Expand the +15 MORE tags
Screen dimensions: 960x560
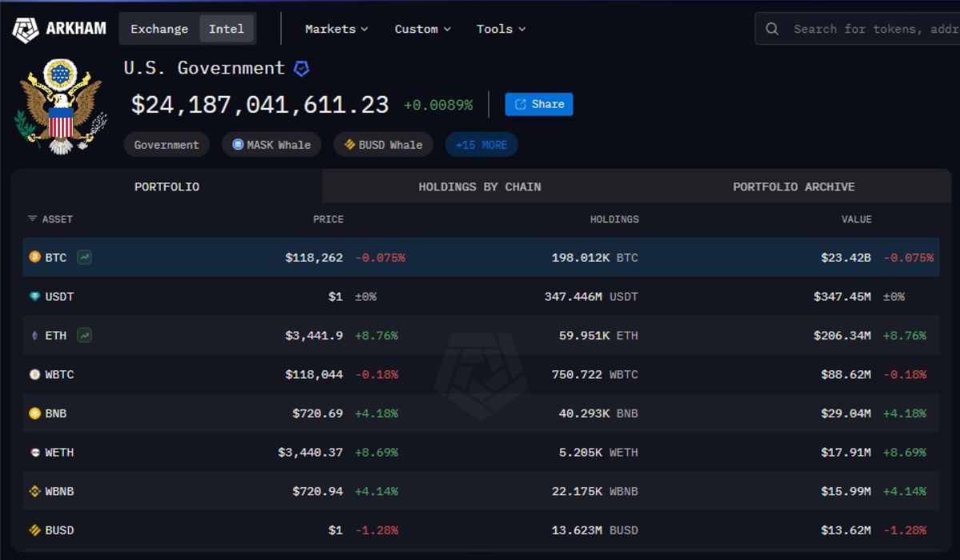[482, 145]
